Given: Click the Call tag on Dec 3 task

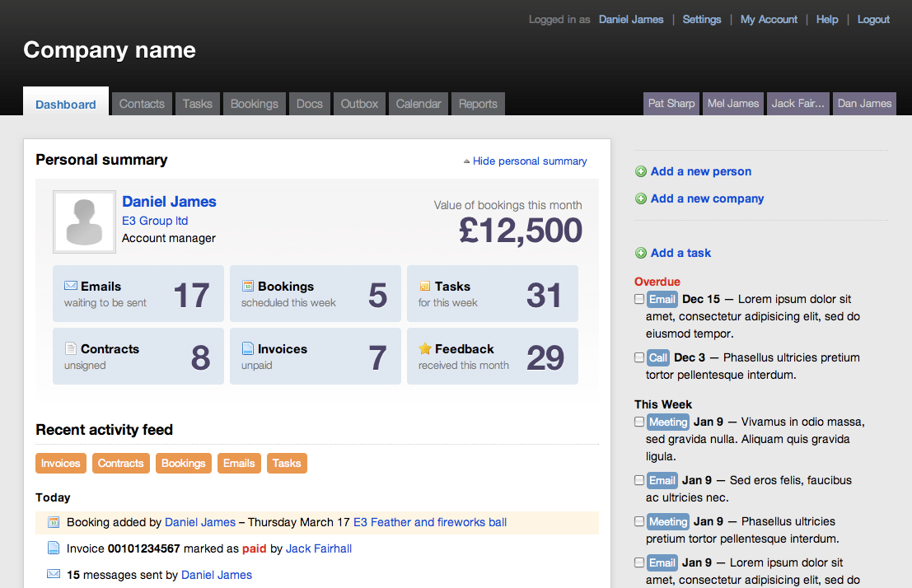Looking at the screenshot, I should click(657, 357).
